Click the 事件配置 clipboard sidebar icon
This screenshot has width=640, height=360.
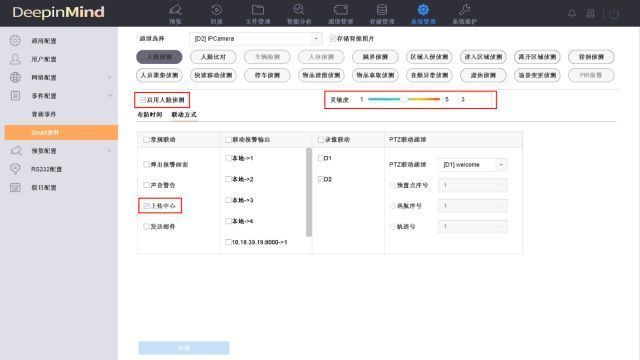[15, 96]
